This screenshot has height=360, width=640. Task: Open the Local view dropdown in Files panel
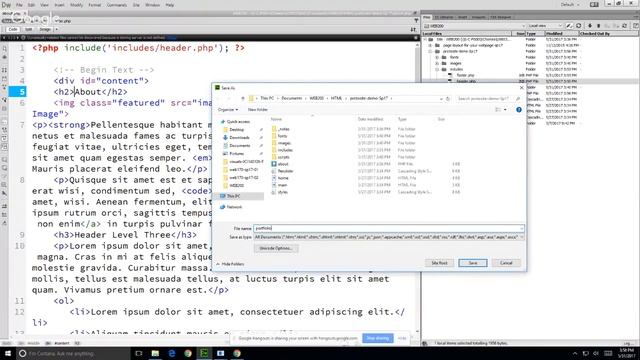click(x=545, y=26)
